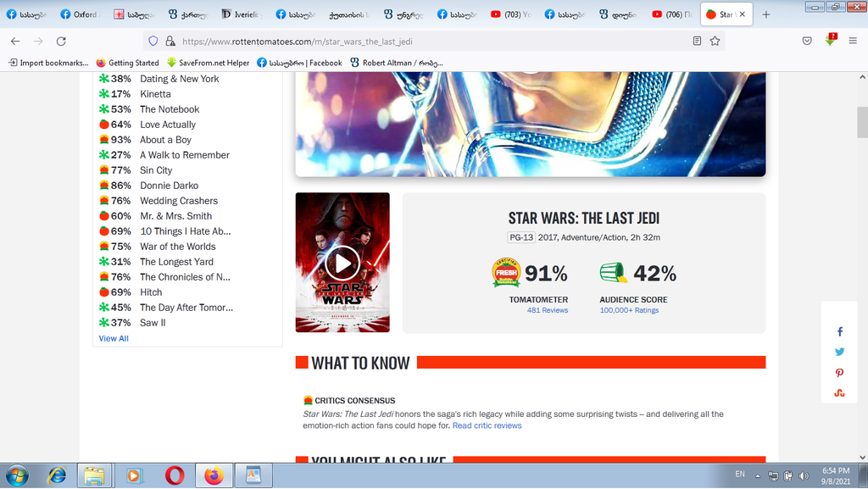868x489 pixels.
Task: Open the SaveFrom download extension icon
Action: [831, 40]
